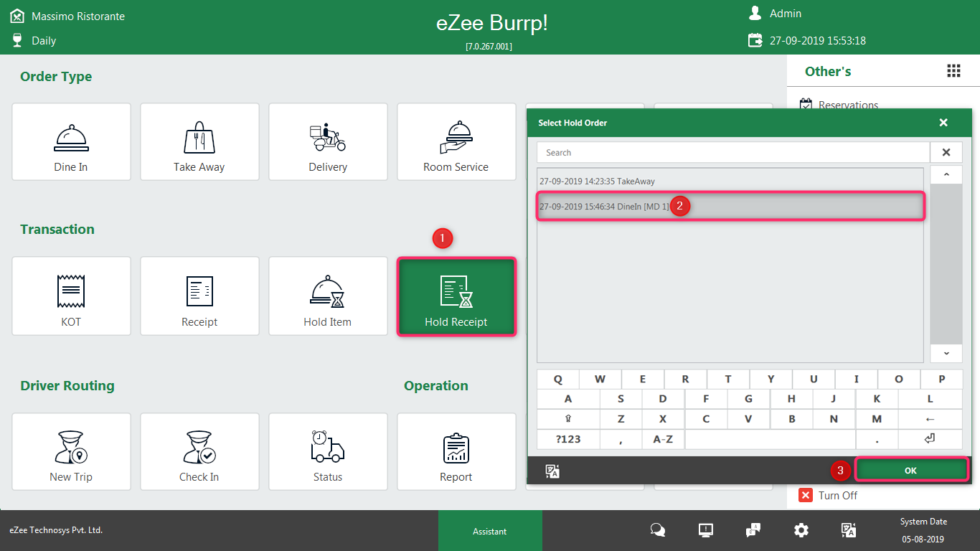Open the Hold Receipt tile
This screenshot has width=980, height=551.
[456, 296]
